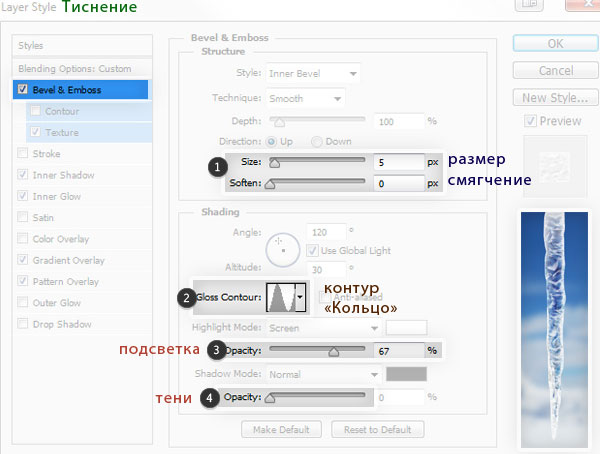The height and width of the screenshot is (454, 600).
Task: Open the Gloss Contour picker arrow
Action: tap(300, 297)
